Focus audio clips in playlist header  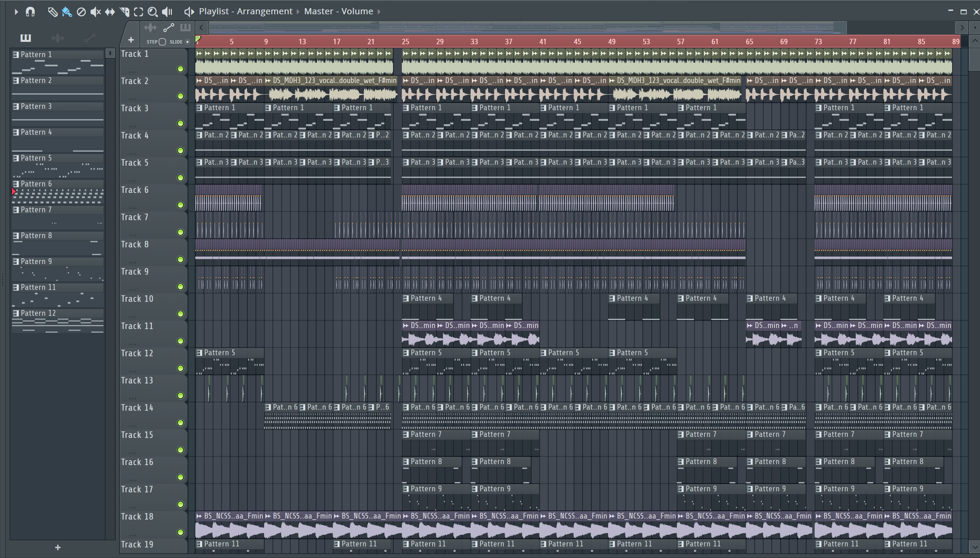pyautogui.click(x=150, y=28)
